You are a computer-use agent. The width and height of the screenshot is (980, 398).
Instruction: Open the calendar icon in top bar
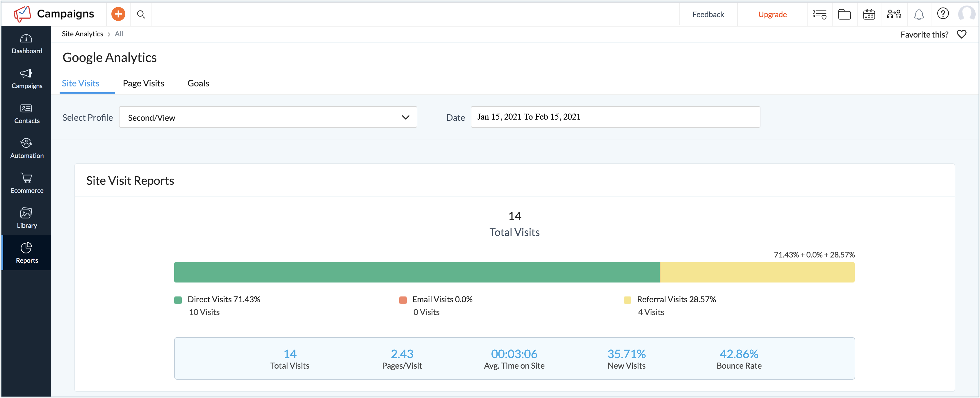869,14
